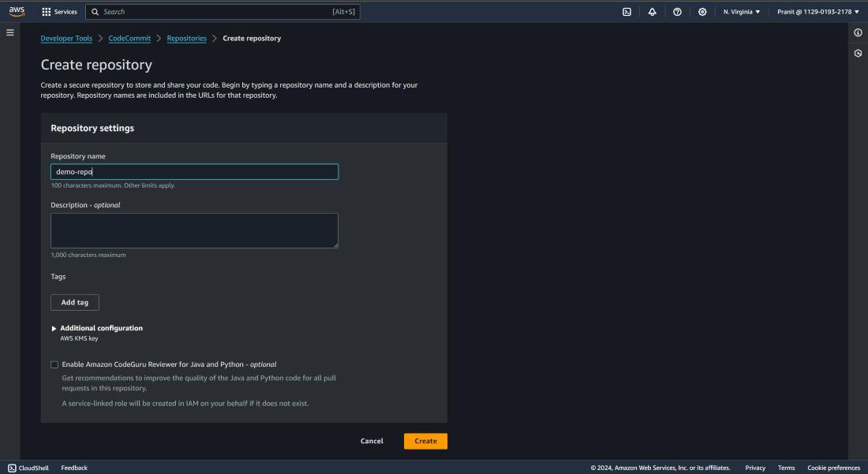The height and width of the screenshot is (474, 868).
Task: Open the hamburger side navigation menu
Action: [x=10, y=32]
